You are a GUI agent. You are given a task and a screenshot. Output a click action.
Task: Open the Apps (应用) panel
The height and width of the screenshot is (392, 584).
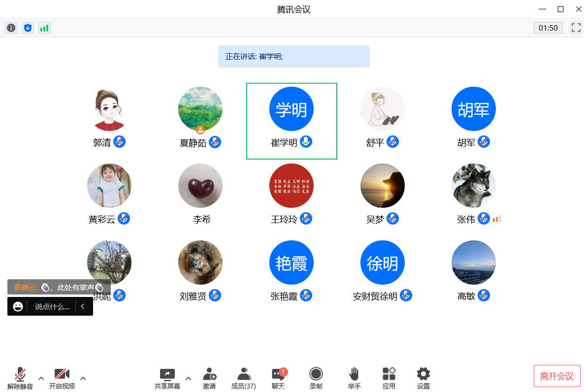pyautogui.click(x=389, y=378)
